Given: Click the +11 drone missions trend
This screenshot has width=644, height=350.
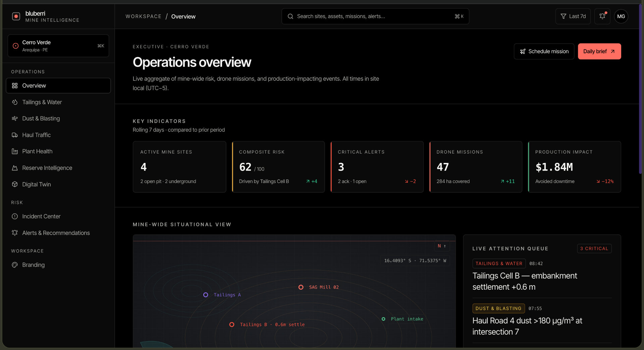Looking at the screenshot, I should [507, 181].
